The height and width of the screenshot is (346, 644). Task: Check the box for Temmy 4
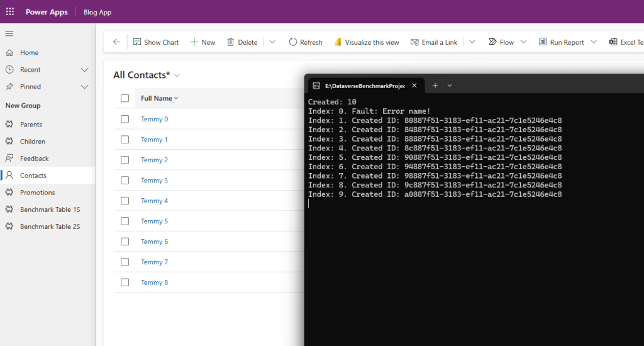(x=125, y=201)
